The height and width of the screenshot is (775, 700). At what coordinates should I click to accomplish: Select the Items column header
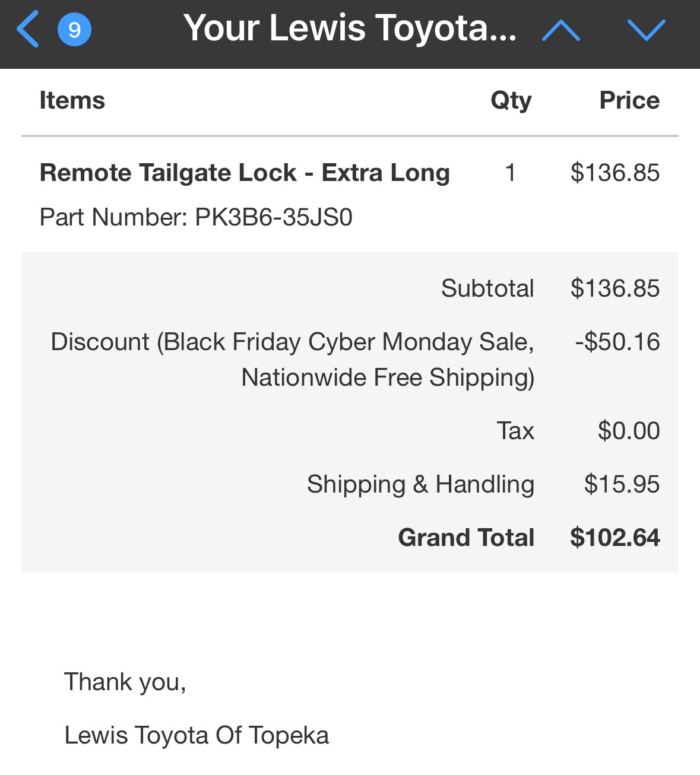coord(72,100)
